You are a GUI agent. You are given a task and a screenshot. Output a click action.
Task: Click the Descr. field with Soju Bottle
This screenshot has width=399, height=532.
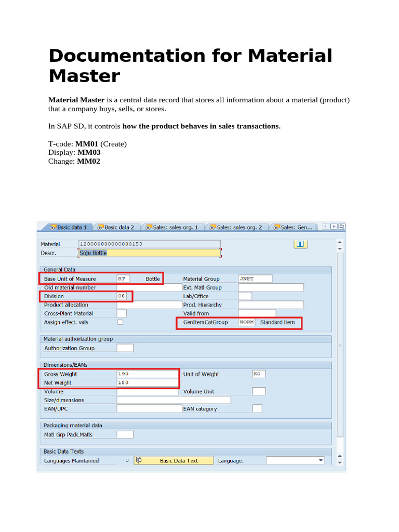coord(149,253)
